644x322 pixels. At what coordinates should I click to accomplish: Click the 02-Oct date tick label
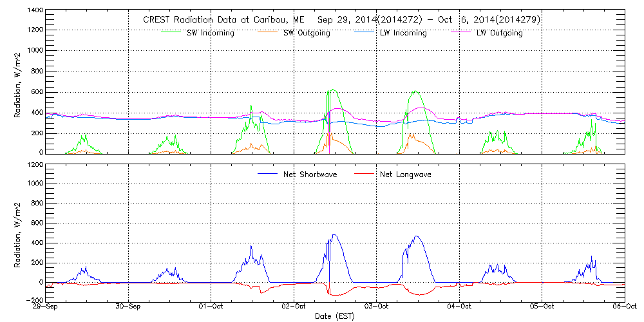[x=294, y=307]
